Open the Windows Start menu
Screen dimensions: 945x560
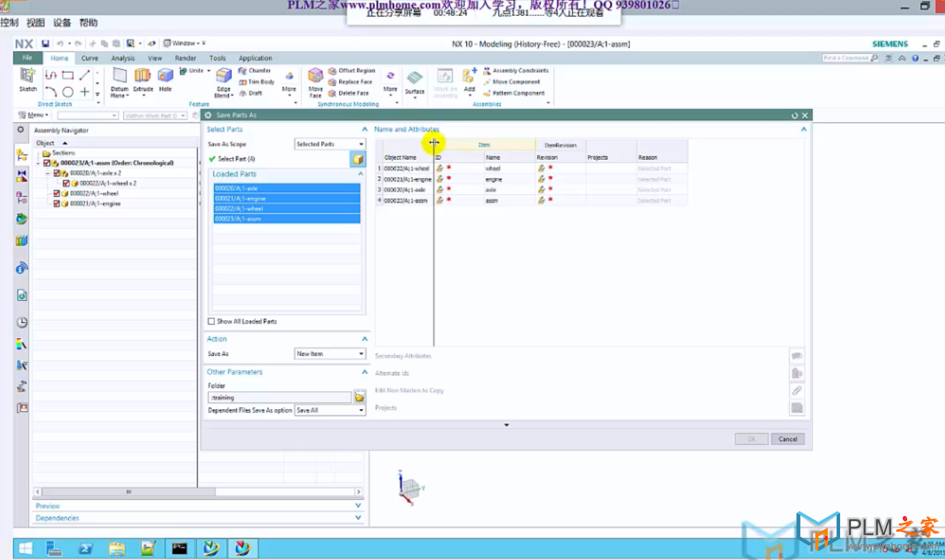coord(26,549)
